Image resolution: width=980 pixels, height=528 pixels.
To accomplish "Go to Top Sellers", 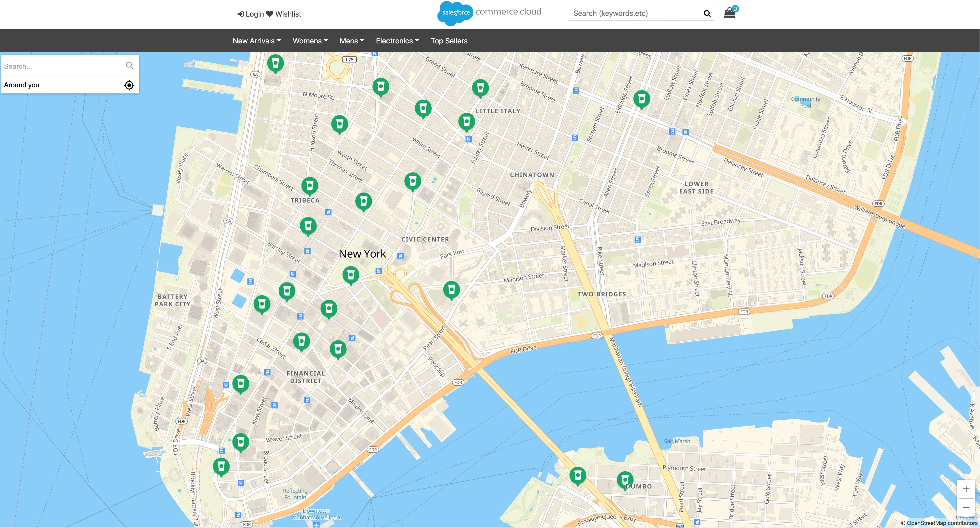I will tap(449, 41).
